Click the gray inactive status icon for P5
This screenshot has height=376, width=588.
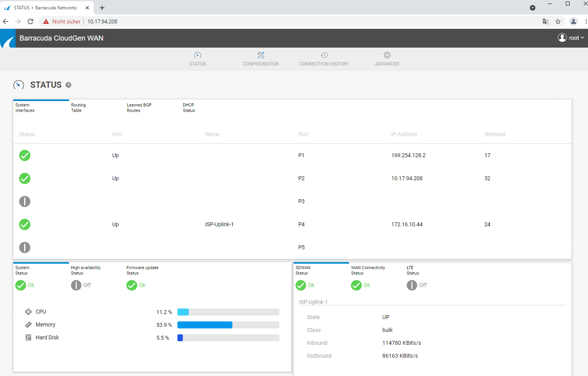coord(25,247)
